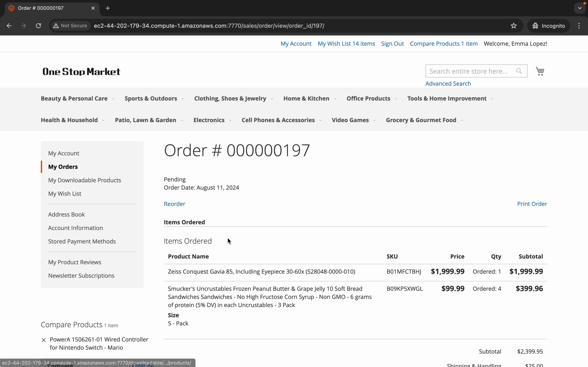The width and height of the screenshot is (588, 367).
Task: Remove PowerA controller from compare list
Action: tap(44, 340)
